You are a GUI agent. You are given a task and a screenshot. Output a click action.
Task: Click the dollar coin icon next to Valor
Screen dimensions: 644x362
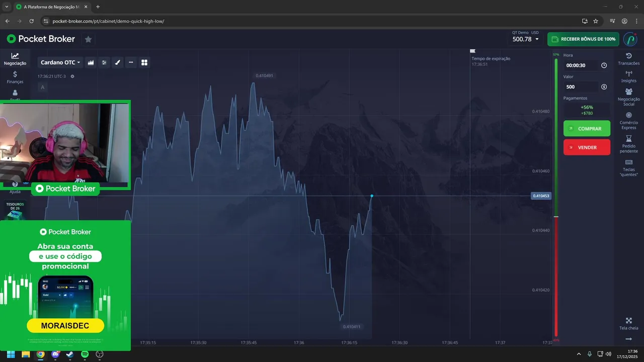604,87
